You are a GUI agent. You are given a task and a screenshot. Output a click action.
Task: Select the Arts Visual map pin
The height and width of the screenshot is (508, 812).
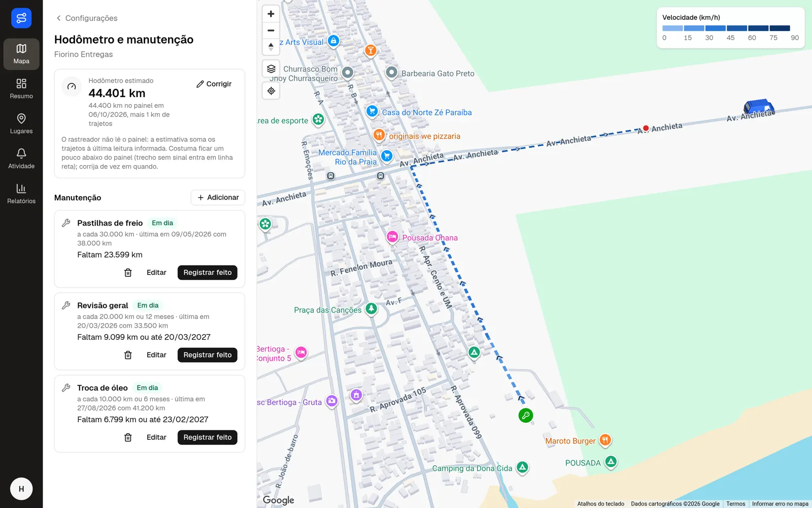pyautogui.click(x=333, y=41)
